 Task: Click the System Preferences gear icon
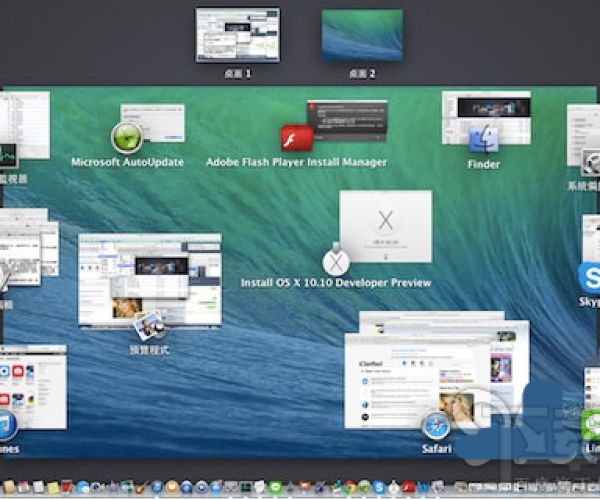pos(591,163)
